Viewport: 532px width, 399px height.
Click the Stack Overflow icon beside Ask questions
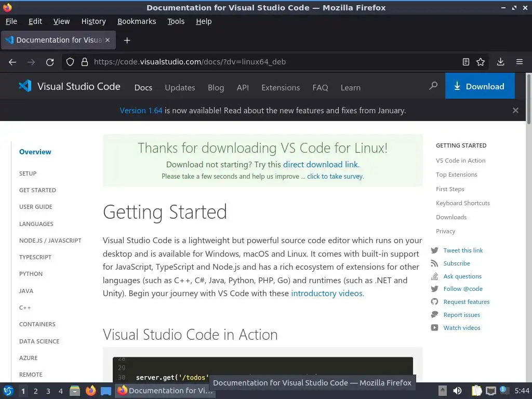point(435,276)
